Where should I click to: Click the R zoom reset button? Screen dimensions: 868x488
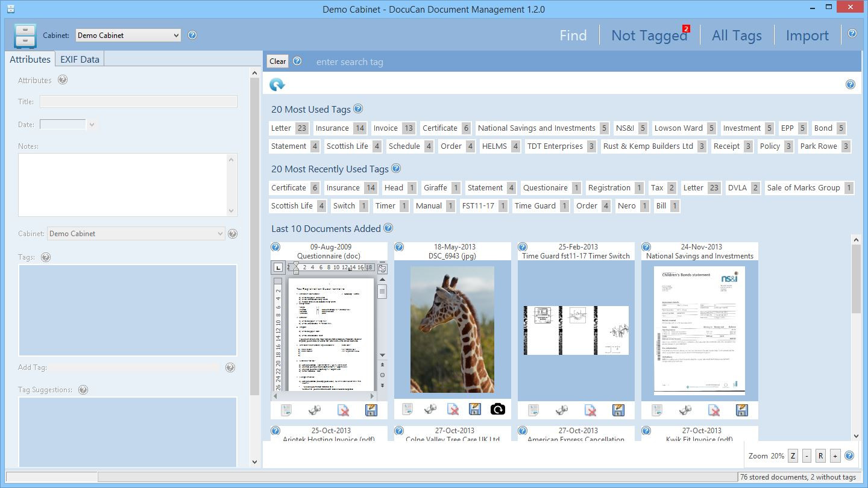pyautogui.click(x=820, y=456)
